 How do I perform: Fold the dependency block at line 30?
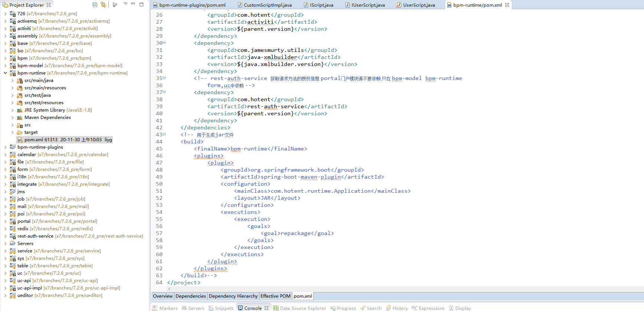point(164,43)
